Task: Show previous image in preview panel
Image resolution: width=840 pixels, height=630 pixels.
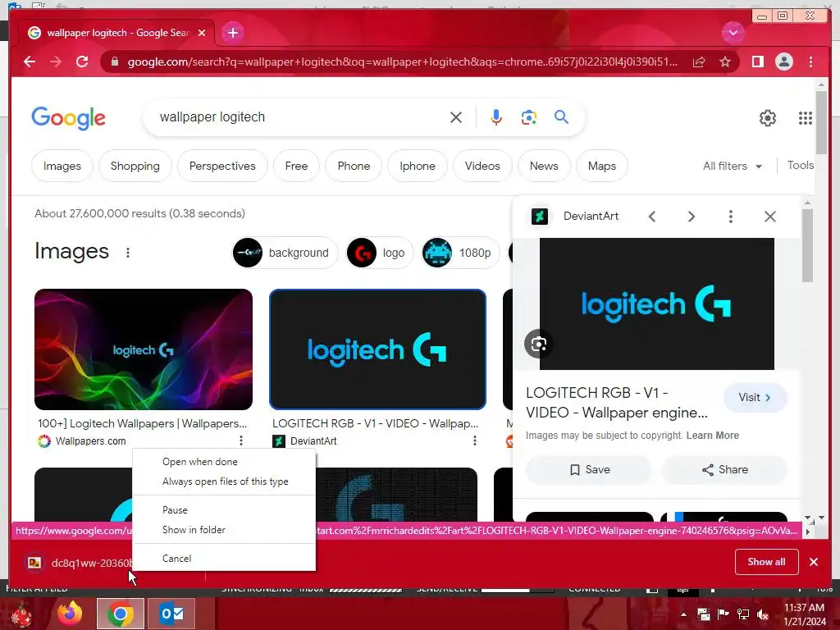Action: click(652, 217)
